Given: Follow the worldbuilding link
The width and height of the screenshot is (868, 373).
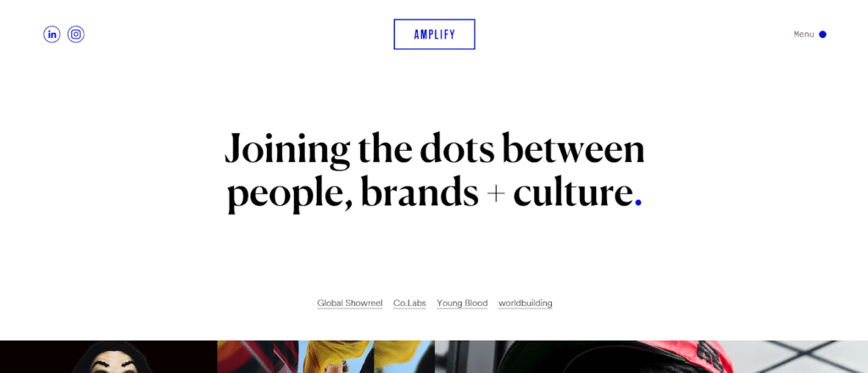Looking at the screenshot, I should (x=525, y=303).
